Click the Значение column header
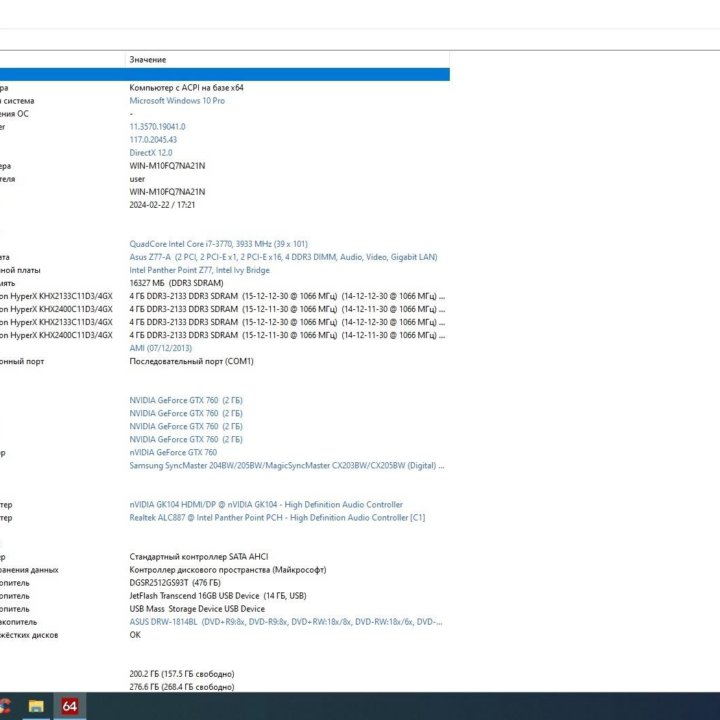The height and width of the screenshot is (720, 720). (x=147, y=60)
